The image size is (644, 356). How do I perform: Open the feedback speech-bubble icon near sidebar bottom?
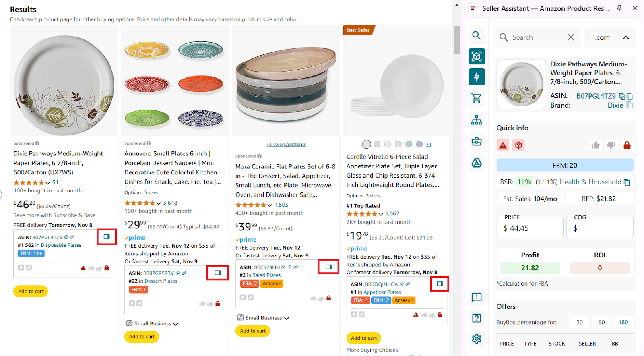(x=477, y=298)
